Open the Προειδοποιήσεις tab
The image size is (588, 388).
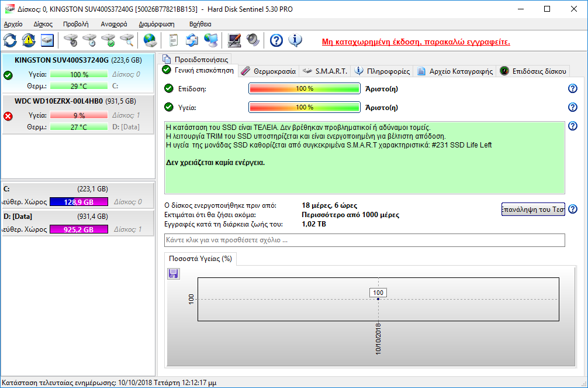tap(196, 59)
